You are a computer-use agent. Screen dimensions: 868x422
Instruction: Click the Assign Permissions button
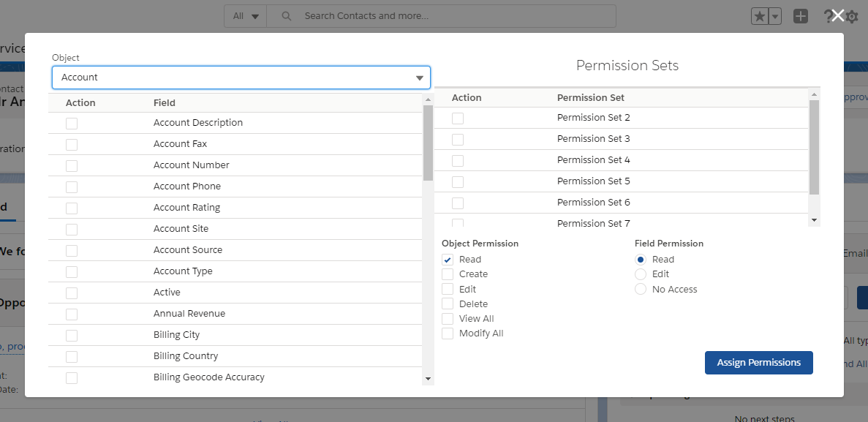pos(758,362)
